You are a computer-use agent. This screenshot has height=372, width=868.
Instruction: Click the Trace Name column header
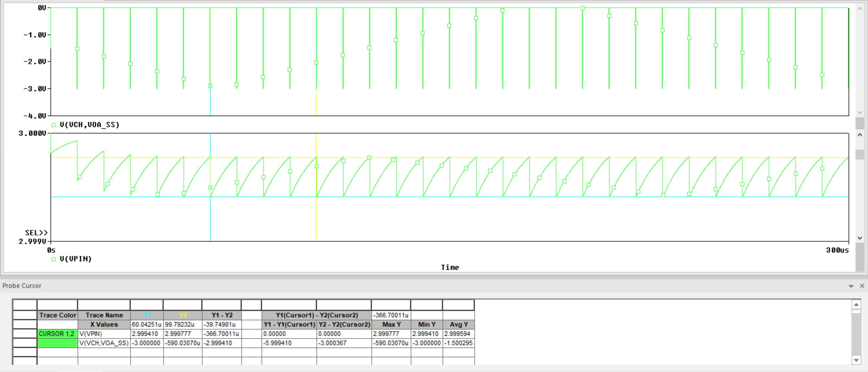click(104, 315)
